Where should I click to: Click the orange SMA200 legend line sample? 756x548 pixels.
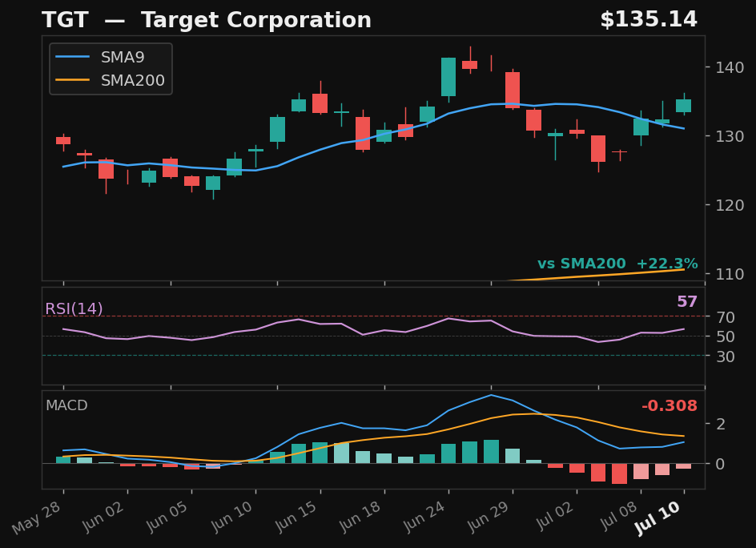pyautogui.click(x=73, y=80)
